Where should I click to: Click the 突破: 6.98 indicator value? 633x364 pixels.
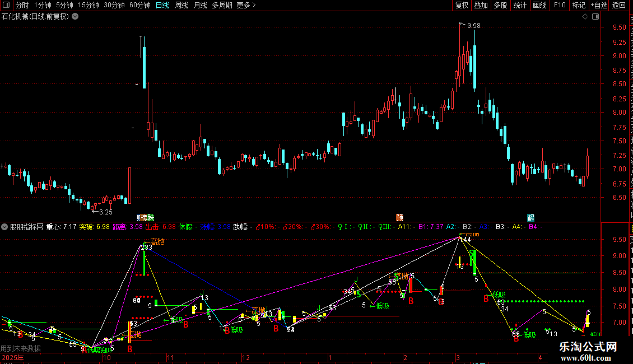[95, 227]
